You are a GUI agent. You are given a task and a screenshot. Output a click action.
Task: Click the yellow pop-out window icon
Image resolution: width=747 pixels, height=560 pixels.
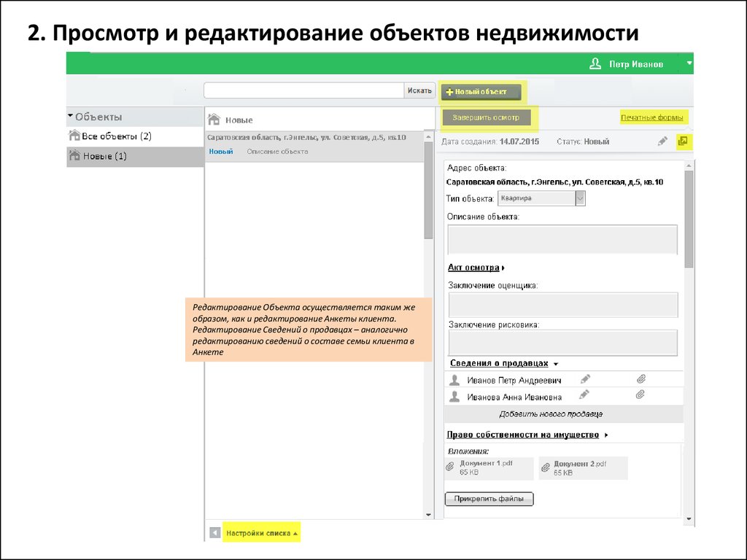point(683,141)
